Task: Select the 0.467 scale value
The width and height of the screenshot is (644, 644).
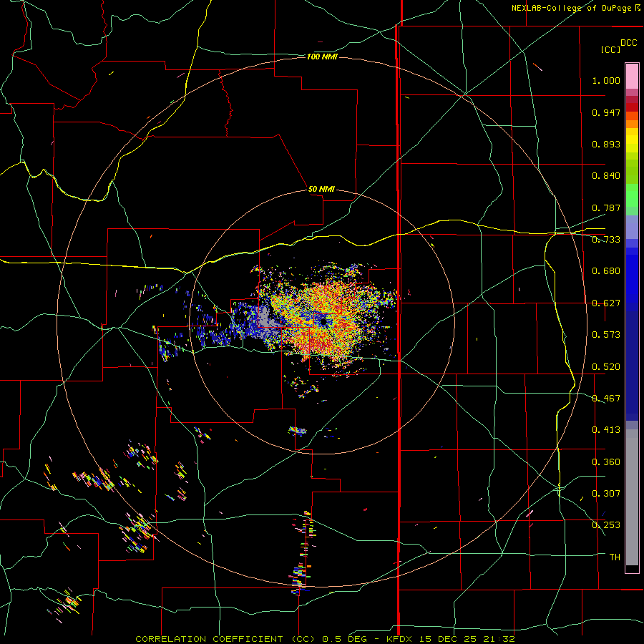Action: click(x=606, y=399)
